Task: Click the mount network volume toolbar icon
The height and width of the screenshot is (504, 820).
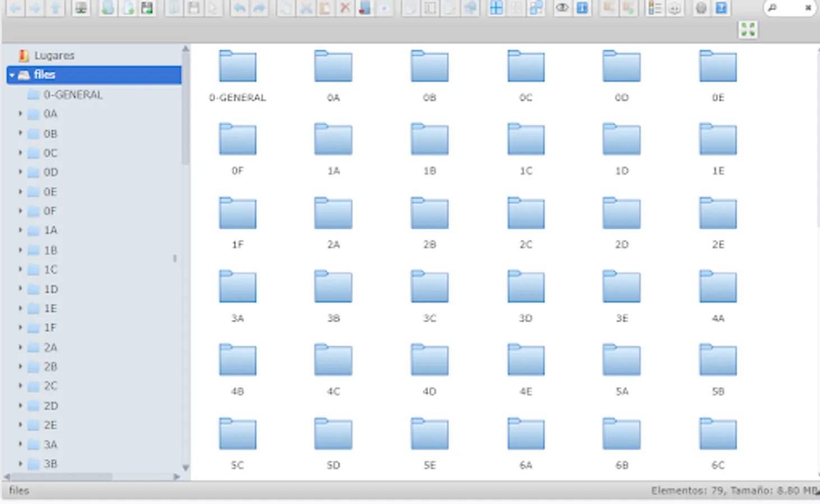Action: click(x=81, y=8)
